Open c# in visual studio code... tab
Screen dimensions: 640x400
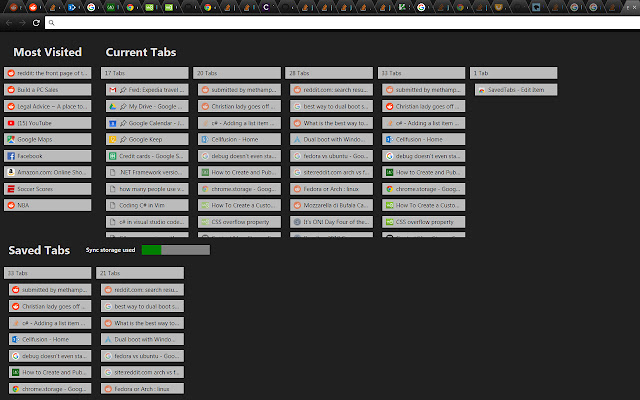click(x=147, y=222)
